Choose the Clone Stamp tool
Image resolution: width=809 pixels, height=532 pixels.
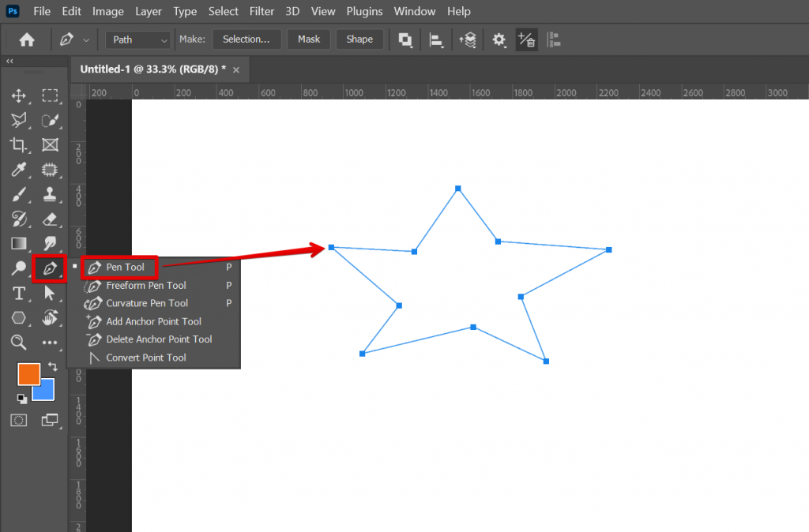coord(50,194)
